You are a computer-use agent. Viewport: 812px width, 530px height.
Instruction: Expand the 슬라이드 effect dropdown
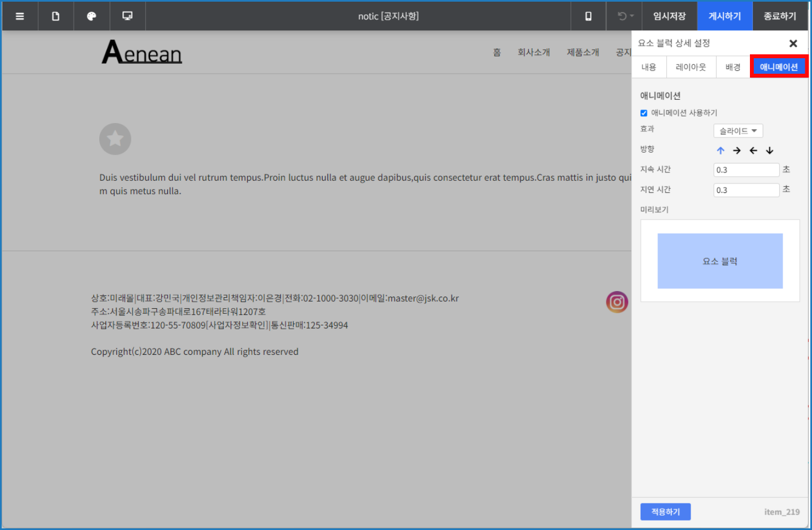pyautogui.click(x=738, y=131)
